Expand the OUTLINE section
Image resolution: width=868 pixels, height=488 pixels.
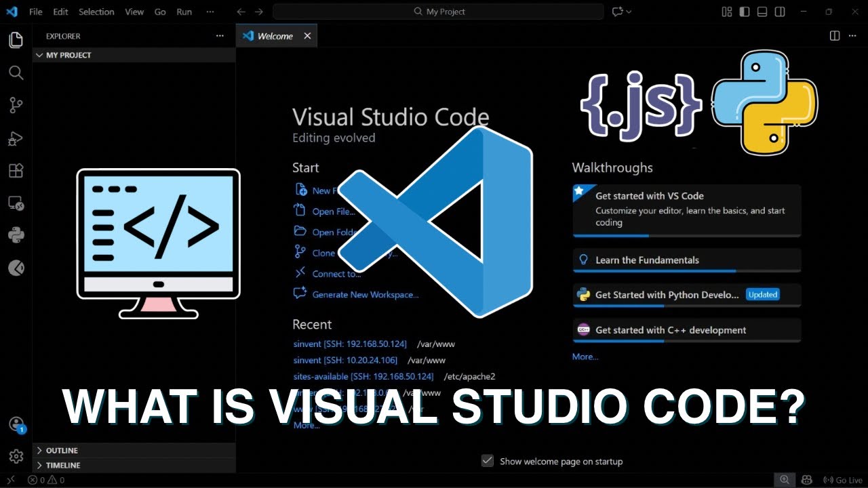tap(134, 450)
